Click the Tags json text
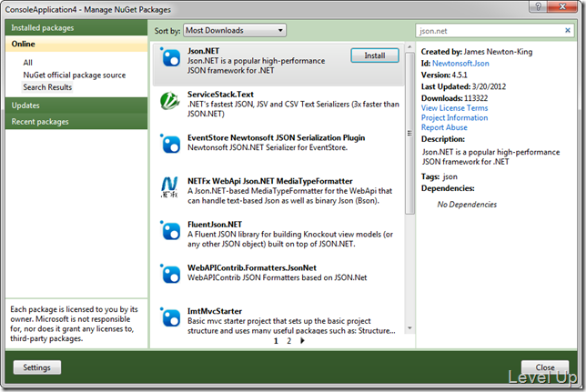The image size is (586, 392). (x=439, y=176)
